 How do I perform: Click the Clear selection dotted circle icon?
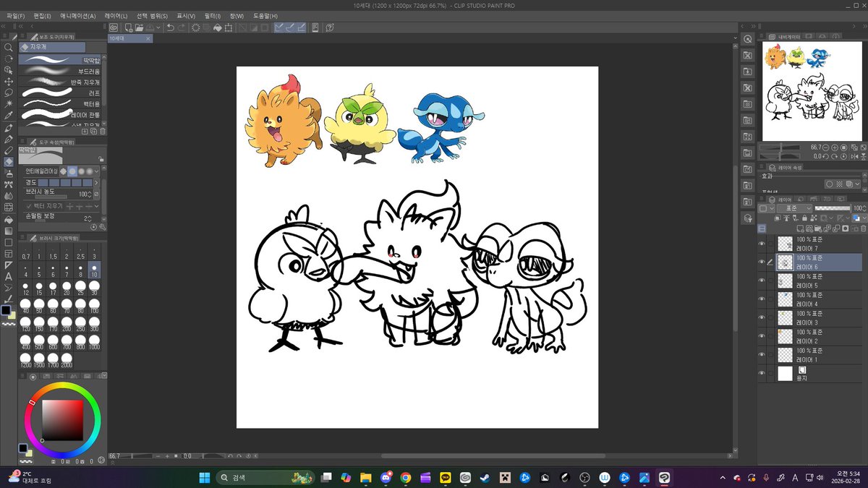[196, 27]
